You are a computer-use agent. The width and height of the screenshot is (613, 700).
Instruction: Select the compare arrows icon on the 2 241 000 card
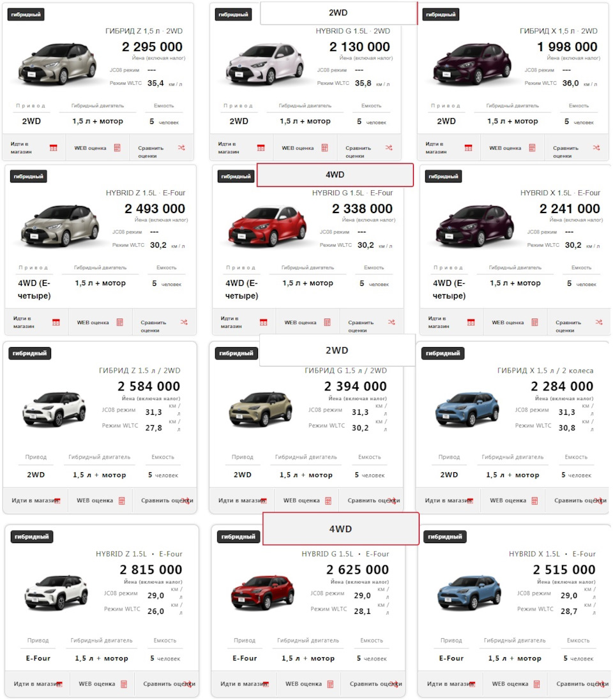point(599,322)
